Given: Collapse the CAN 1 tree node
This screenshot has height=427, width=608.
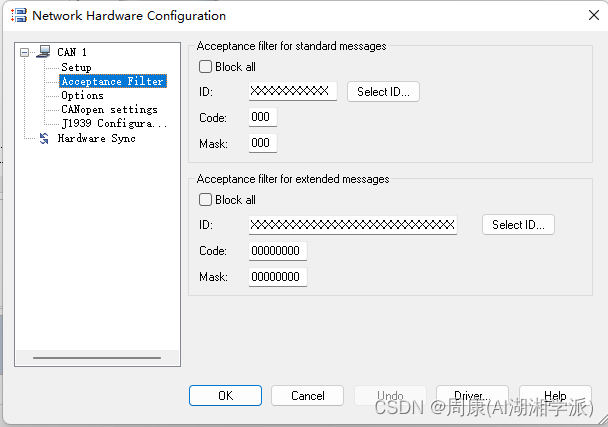Looking at the screenshot, I should [x=26, y=52].
